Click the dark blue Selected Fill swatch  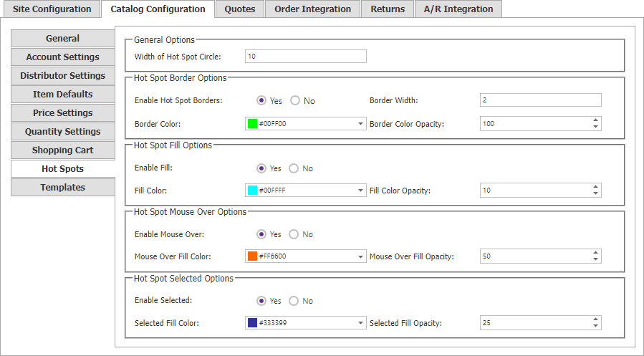[x=252, y=323]
